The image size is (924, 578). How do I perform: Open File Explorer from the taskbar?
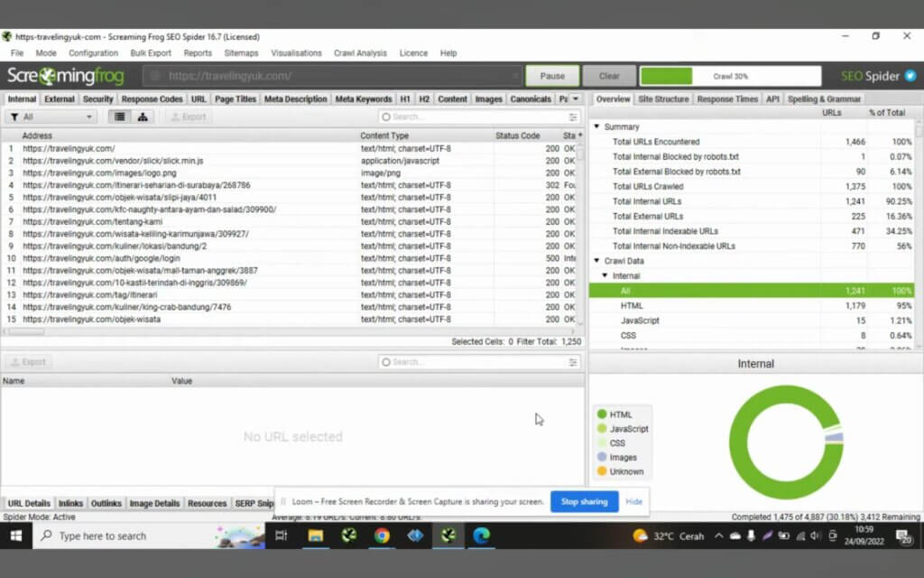315,536
